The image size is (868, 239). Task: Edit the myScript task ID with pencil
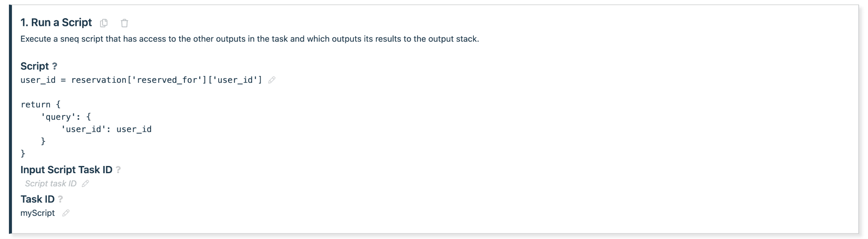(x=66, y=213)
